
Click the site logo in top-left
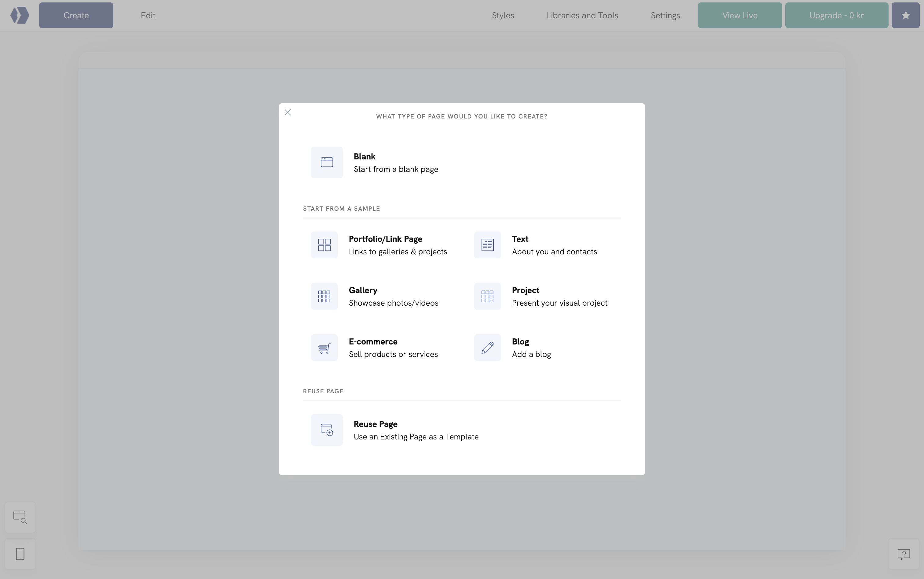click(x=20, y=15)
